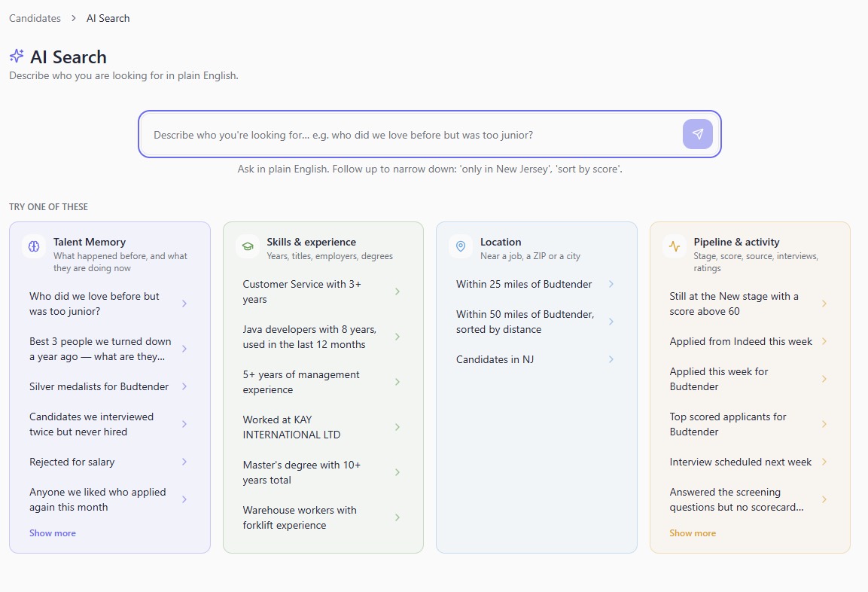Click the 'Location' card heading

click(501, 242)
